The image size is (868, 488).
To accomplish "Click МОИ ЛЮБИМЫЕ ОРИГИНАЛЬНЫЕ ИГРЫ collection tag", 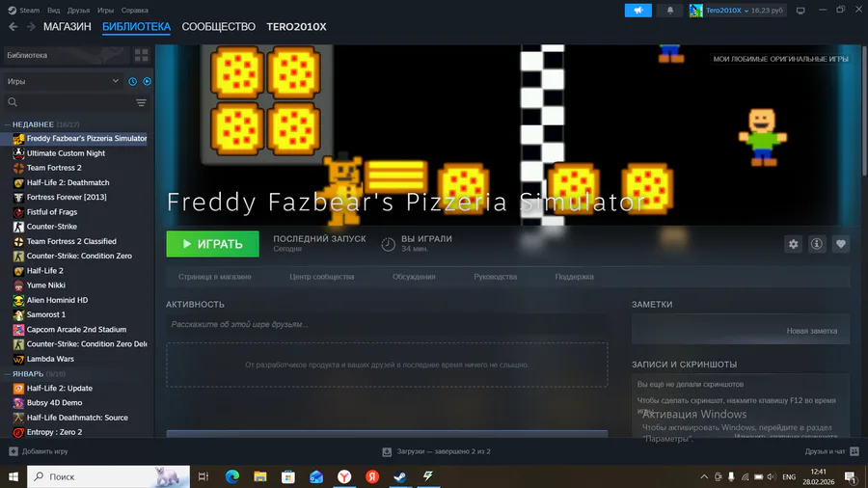I will [780, 59].
